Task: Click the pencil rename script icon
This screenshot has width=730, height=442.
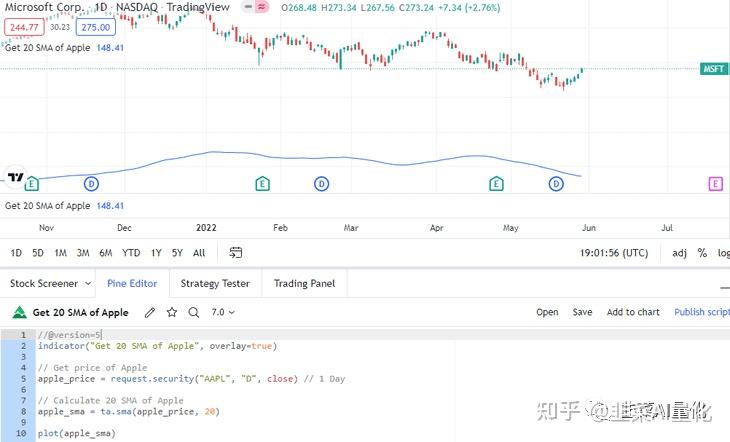Action: pyautogui.click(x=150, y=313)
